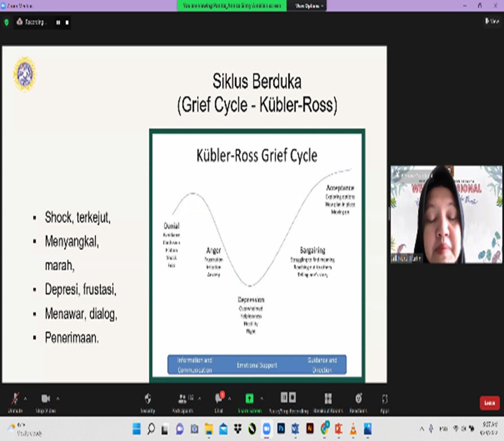This screenshot has height=441, width=504.
Task: Click the presenter's video thumbnail
Action: coord(438,215)
